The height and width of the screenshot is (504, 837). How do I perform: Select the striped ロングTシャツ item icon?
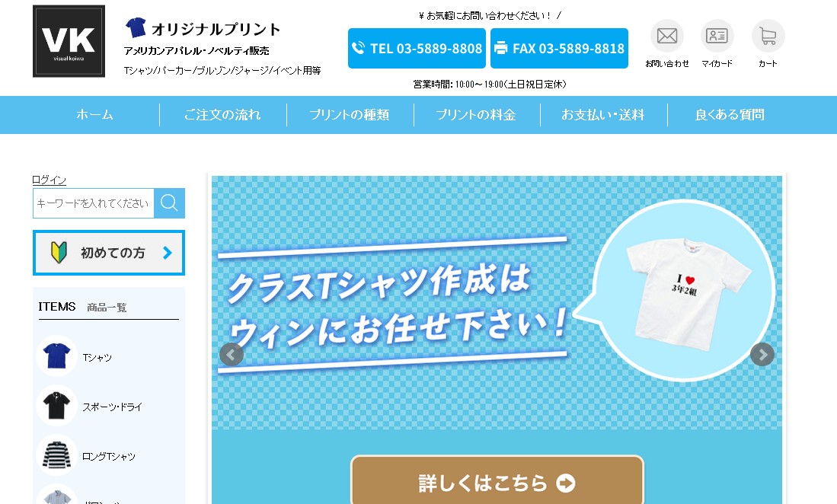(56, 455)
